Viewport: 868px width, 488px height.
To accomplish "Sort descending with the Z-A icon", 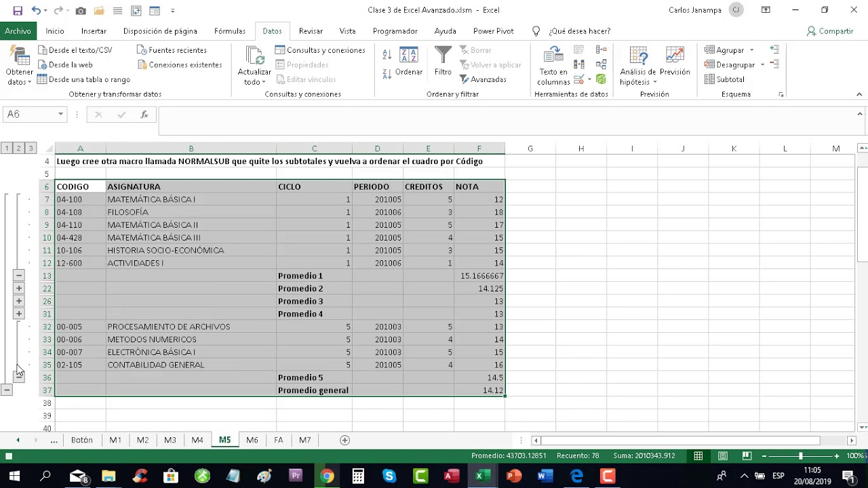I will click(x=387, y=73).
